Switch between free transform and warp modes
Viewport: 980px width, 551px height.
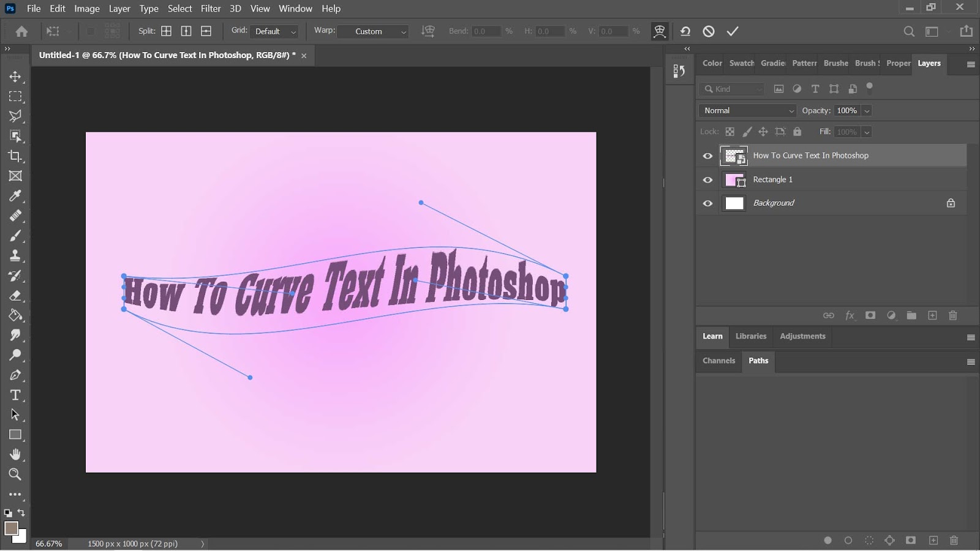[x=660, y=31]
